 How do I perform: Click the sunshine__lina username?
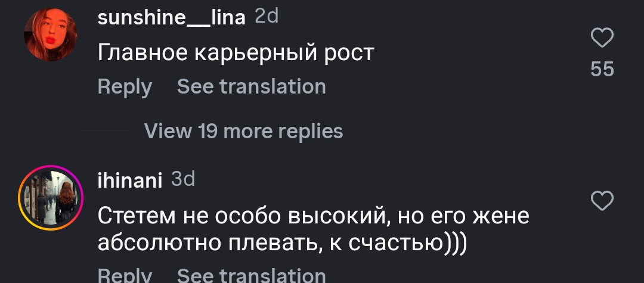point(171,18)
